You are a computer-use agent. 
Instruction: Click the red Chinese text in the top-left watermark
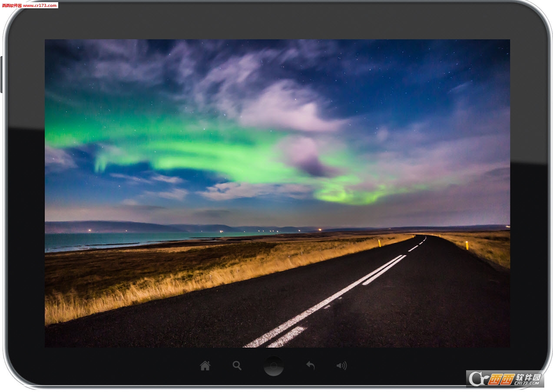pos(12,5)
